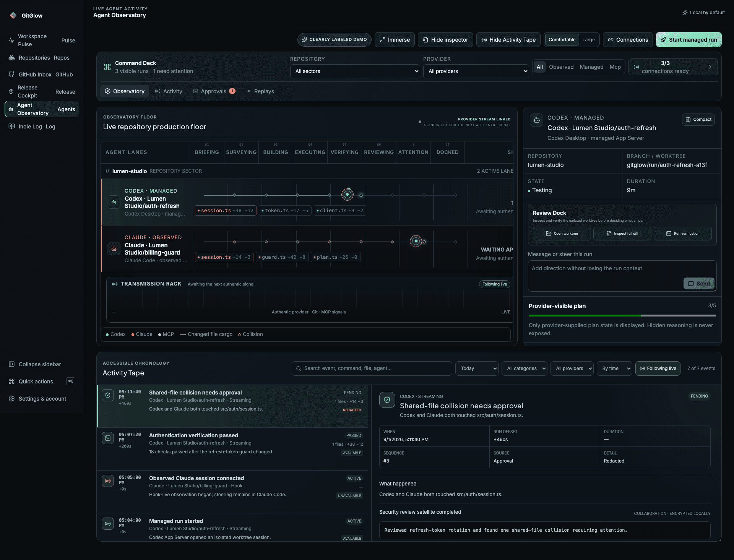The height and width of the screenshot is (560, 734).
Task: Click the Command Deck icon
Action: (107, 67)
